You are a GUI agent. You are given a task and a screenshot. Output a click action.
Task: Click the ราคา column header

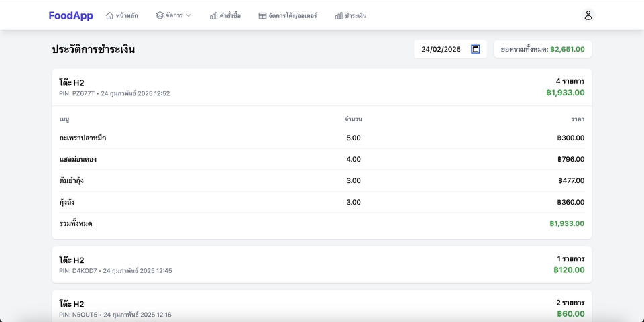pos(578,119)
